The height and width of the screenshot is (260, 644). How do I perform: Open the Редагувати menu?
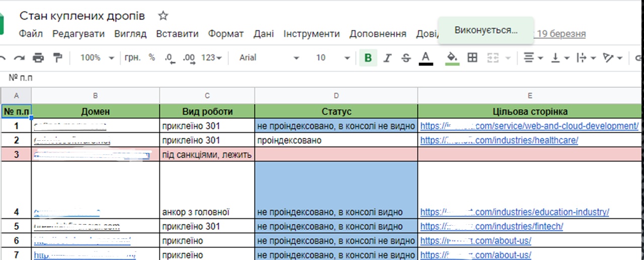pyautogui.click(x=78, y=34)
